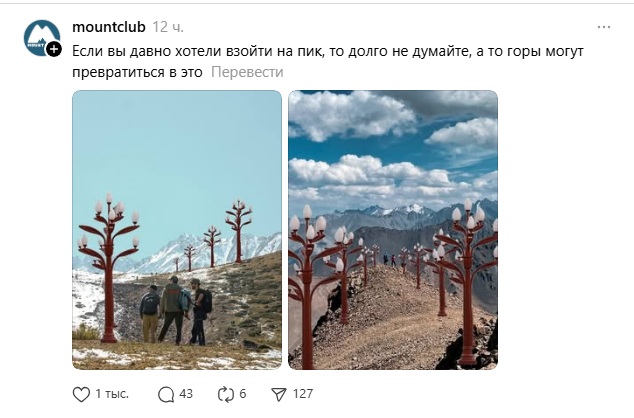
Task: Click the post text about climbing peak
Action: coord(328,61)
